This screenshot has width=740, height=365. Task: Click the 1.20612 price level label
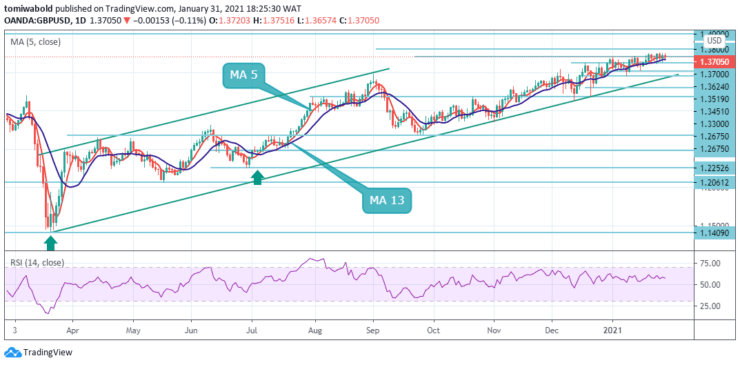pos(716,182)
